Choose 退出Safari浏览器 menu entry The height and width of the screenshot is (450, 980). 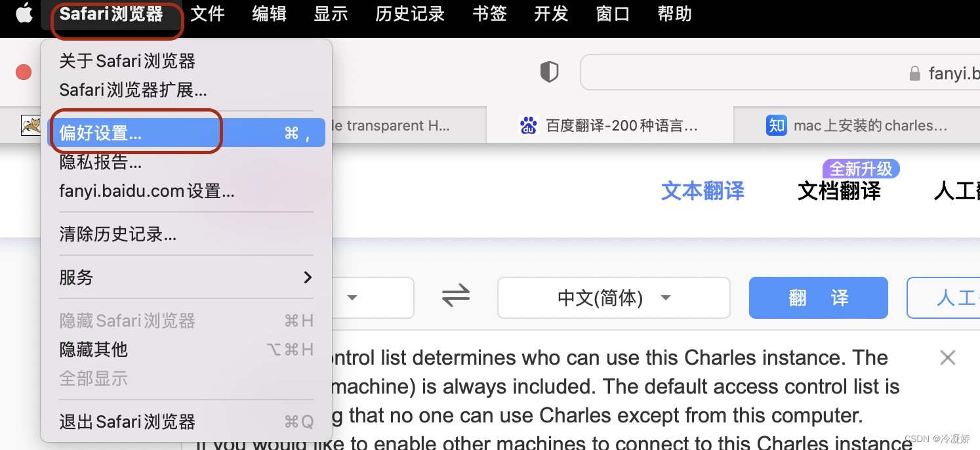[186, 422]
